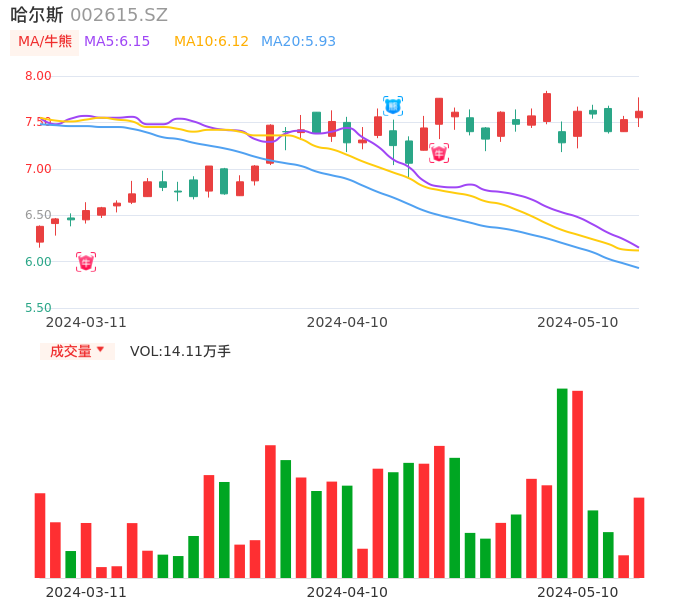
Task: Click the stock code 002615.SZ
Action: click(119, 15)
